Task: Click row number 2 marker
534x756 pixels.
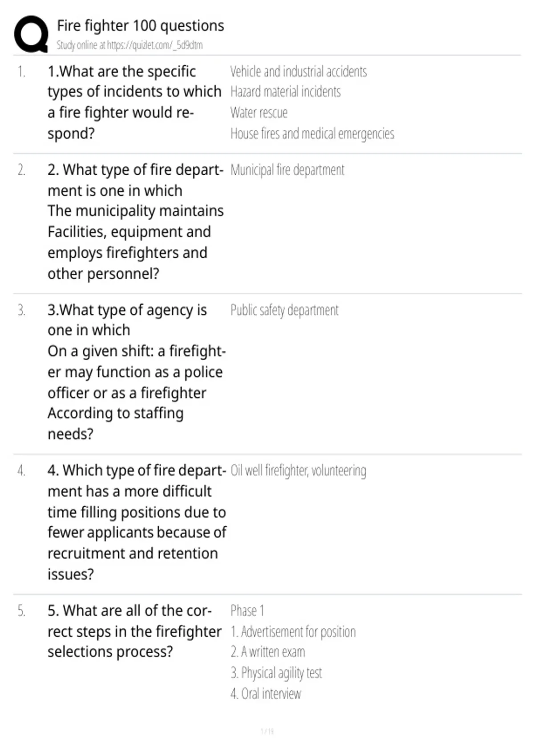Action: coord(21,170)
